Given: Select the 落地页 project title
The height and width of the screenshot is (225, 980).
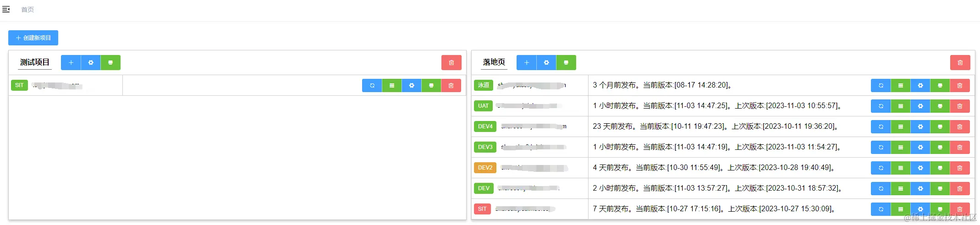Looking at the screenshot, I should 494,62.
